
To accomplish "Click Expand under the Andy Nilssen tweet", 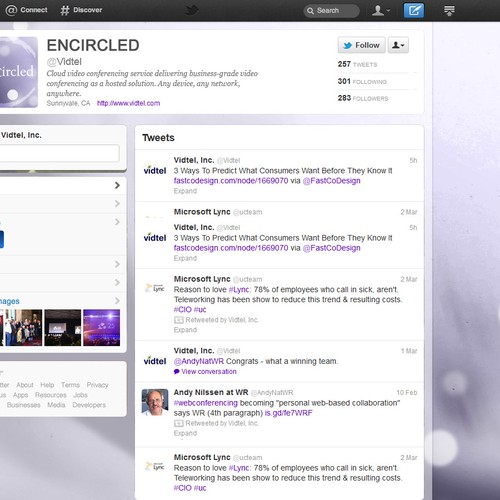I will [x=185, y=433].
